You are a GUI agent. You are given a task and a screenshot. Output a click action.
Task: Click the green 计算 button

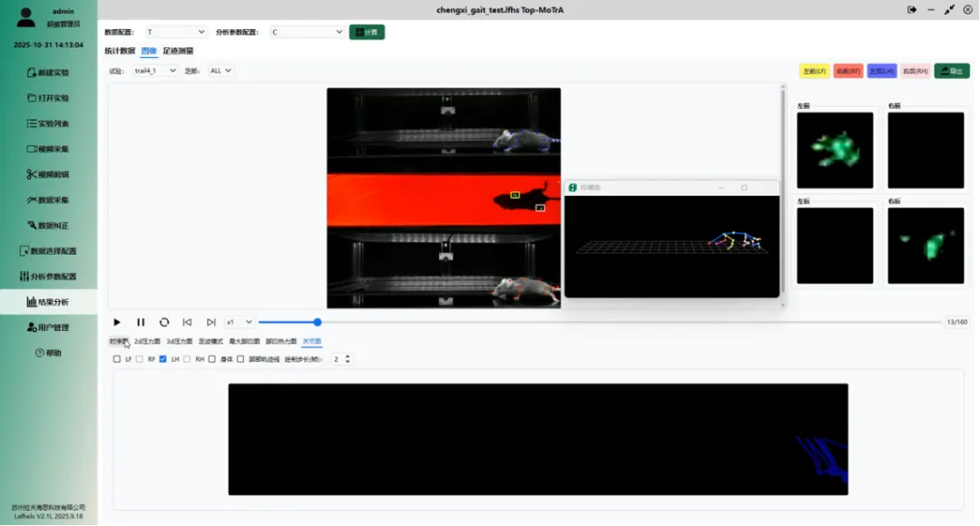[x=367, y=32]
